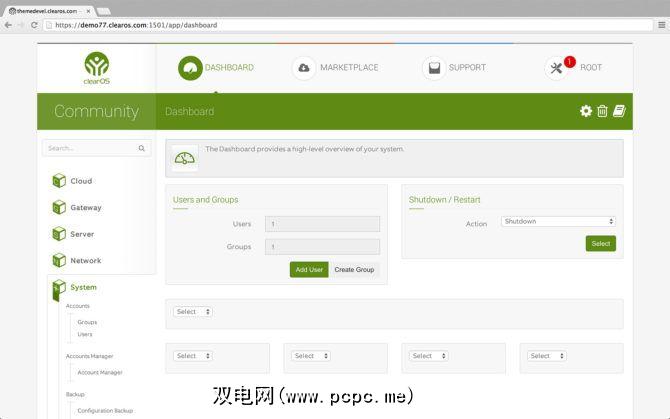This screenshot has width=670, height=419.
Task: Click the Server cube icon
Action: point(59,234)
